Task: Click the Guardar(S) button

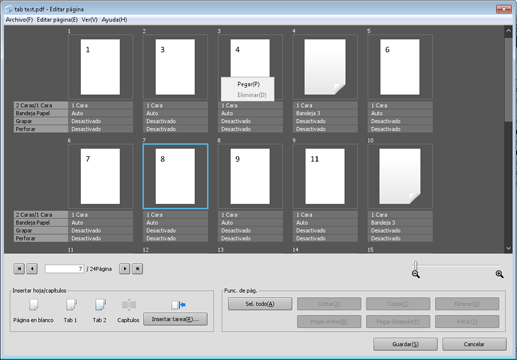Action: (405, 344)
